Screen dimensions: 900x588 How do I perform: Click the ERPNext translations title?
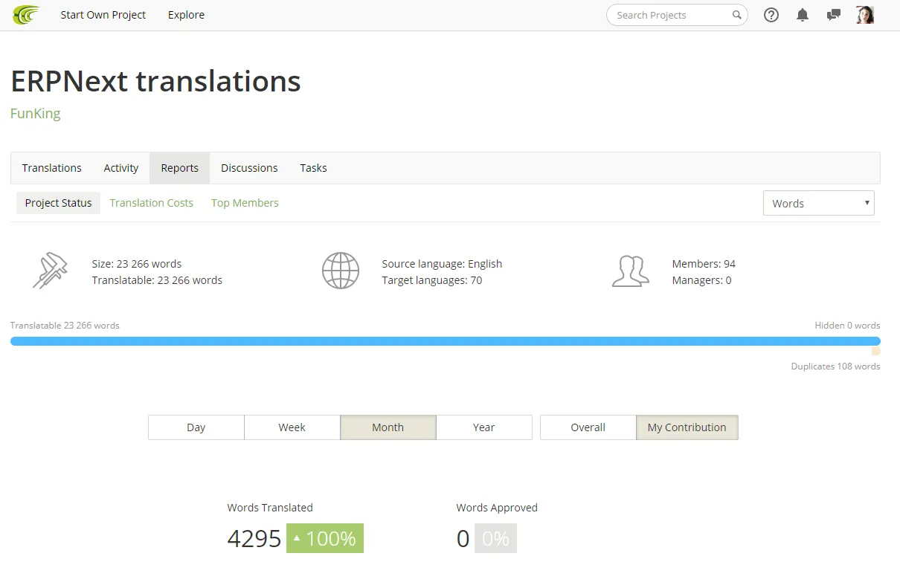(155, 81)
